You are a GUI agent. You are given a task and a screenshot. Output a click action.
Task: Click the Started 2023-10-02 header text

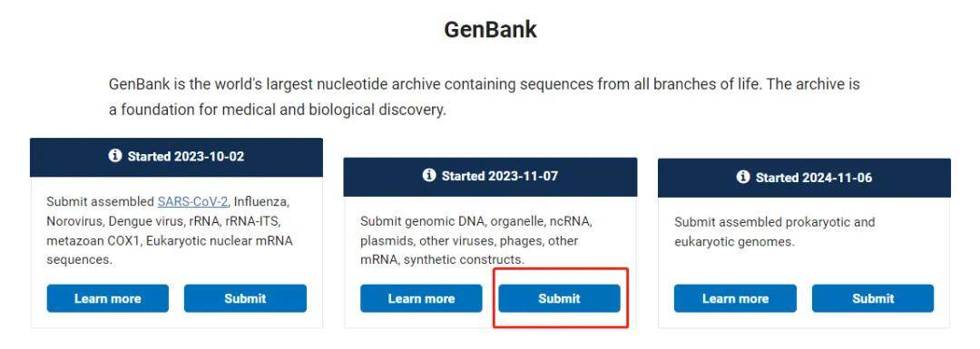tap(186, 156)
